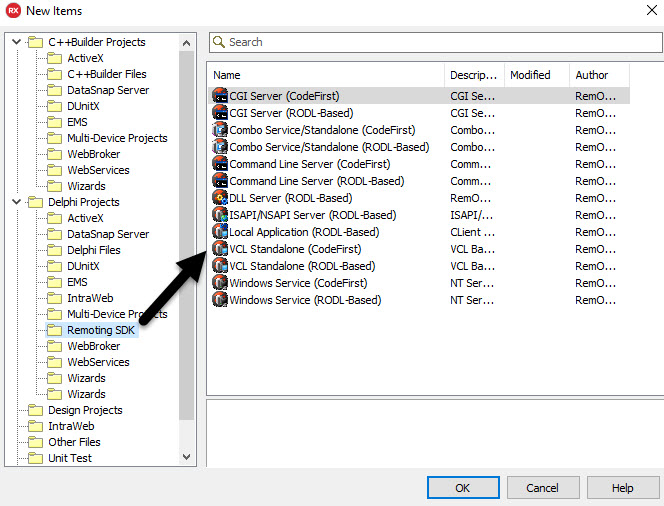Click the category tree scrollbar thumb

186,235
